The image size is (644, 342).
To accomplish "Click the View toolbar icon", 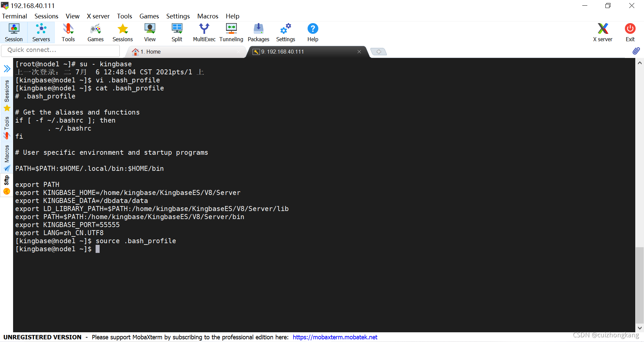I will tap(150, 32).
